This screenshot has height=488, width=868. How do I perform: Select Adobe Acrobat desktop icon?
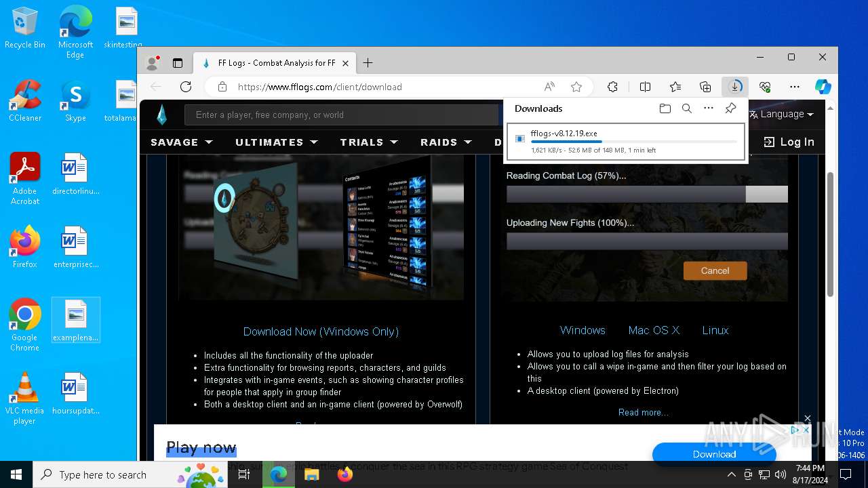(x=25, y=179)
